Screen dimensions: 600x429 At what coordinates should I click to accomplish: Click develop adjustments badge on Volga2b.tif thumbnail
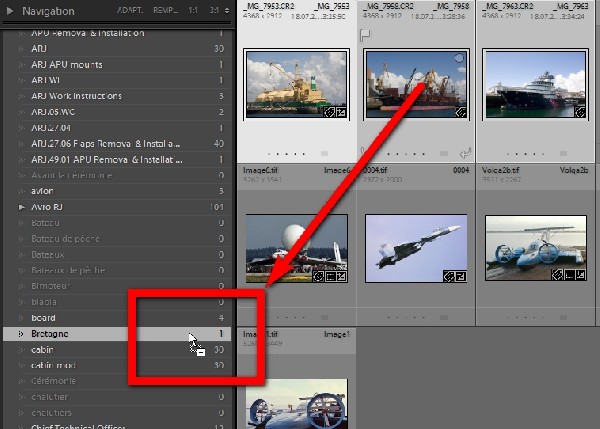(580, 275)
